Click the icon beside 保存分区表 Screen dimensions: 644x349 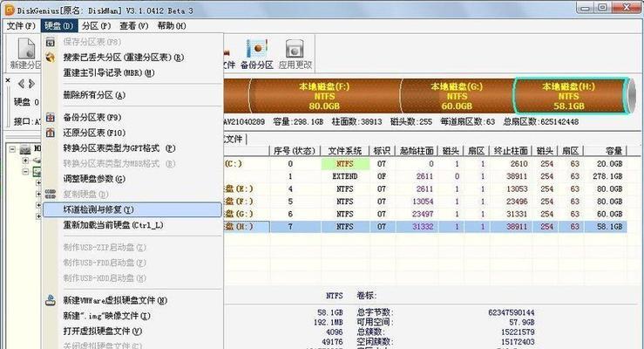(x=50, y=42)
